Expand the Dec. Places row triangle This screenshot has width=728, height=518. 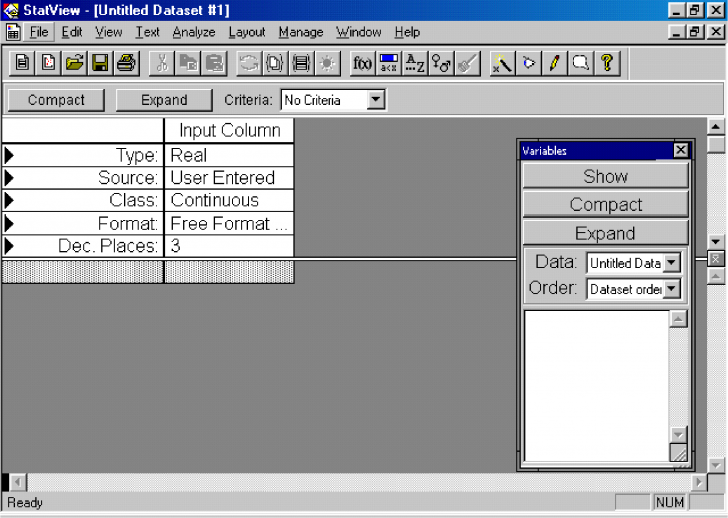[9, 245]
